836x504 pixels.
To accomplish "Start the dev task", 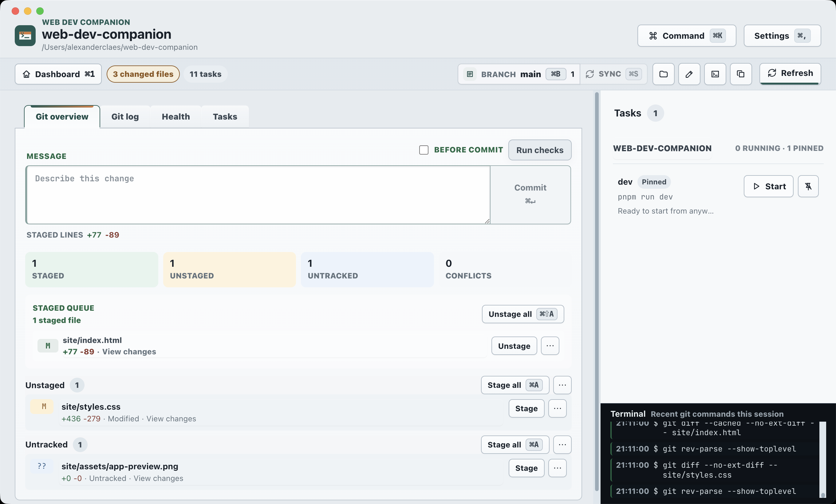I will [768, 186].
